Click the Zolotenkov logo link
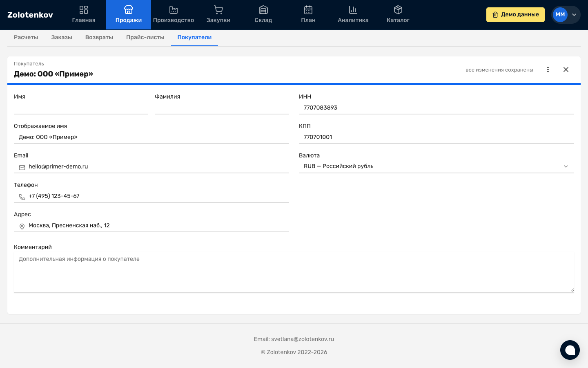 pos(30,15)
